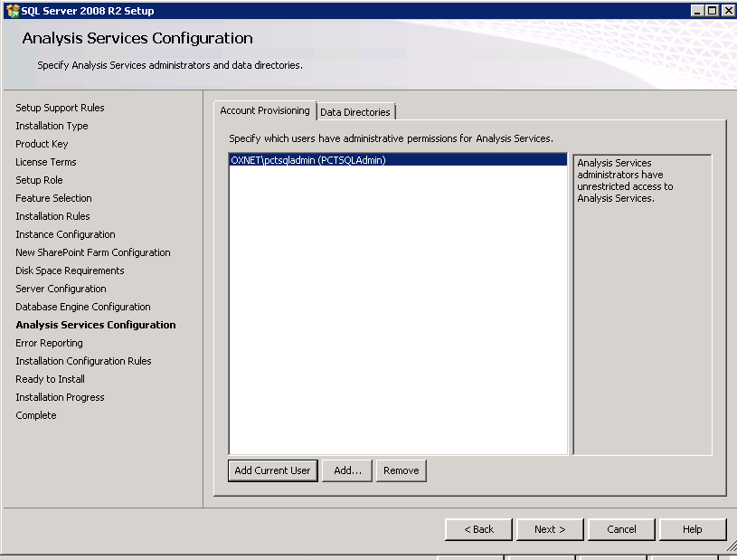The image size is (737, 560).
Task: Close the SQL Server Setup window
Action: (x=729, y=10)
